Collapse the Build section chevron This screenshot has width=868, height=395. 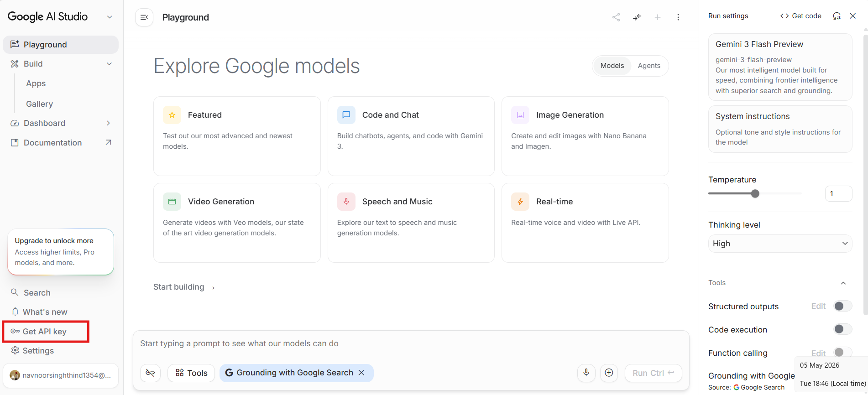[109, 64]
